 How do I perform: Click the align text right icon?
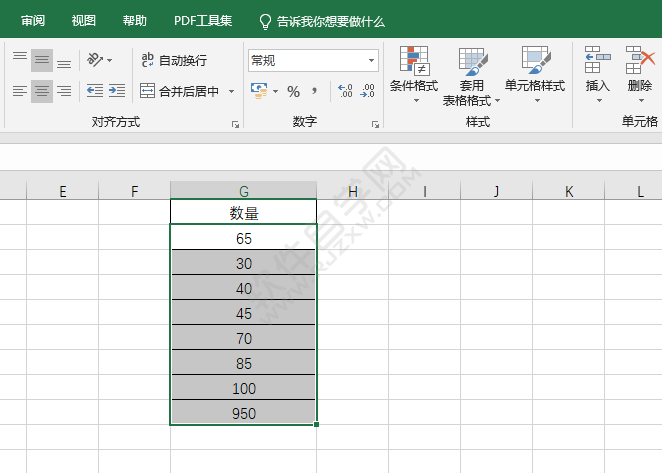click(x=64, y=91)
